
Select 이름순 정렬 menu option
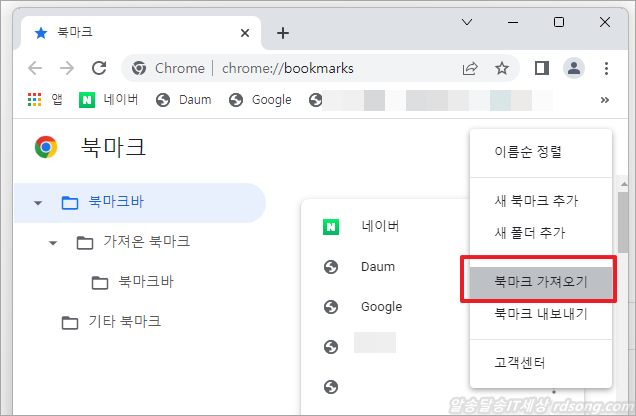pyautogui.click(x=528, y=153)
